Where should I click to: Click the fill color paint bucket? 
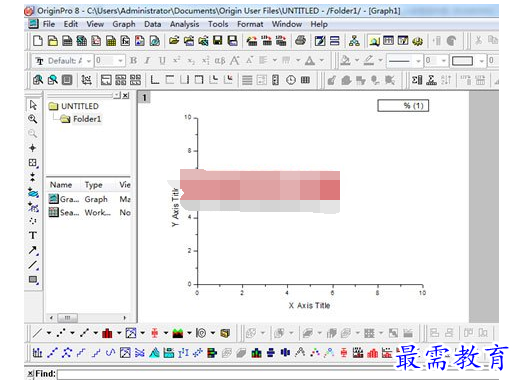click(345, 61)
